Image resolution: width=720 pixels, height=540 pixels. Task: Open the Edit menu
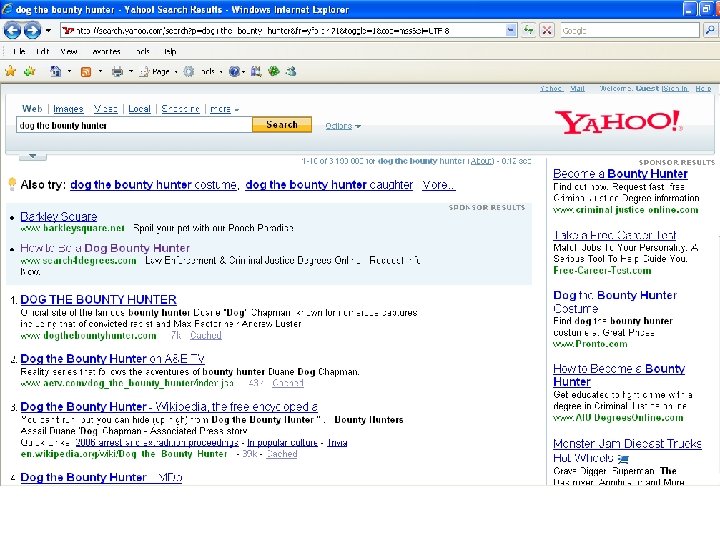(42, 51)
